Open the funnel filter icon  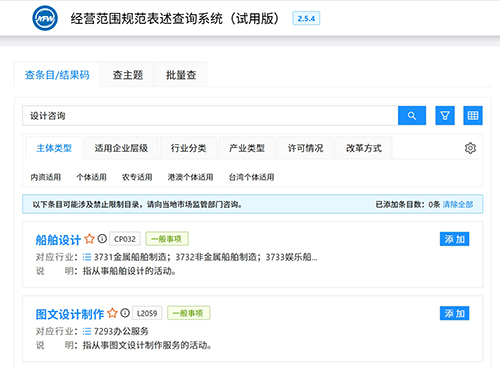(x=445, y=116)
